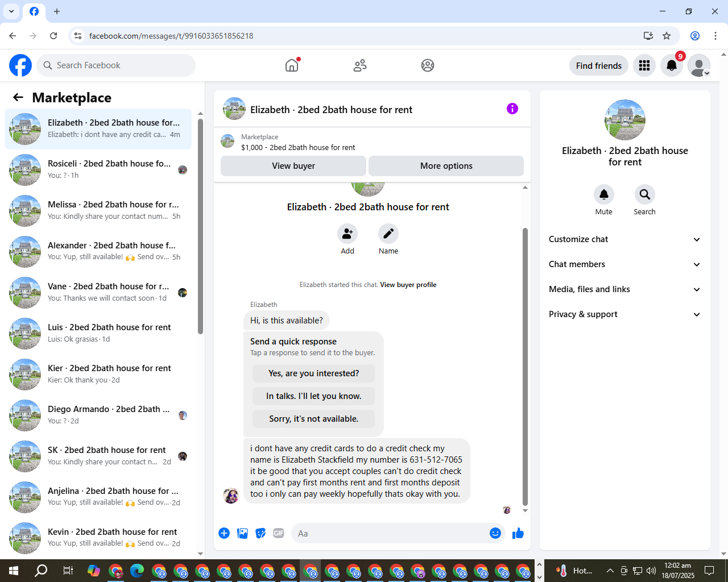Open the Menu grid icon
The image size is (728, 582).
644,65
